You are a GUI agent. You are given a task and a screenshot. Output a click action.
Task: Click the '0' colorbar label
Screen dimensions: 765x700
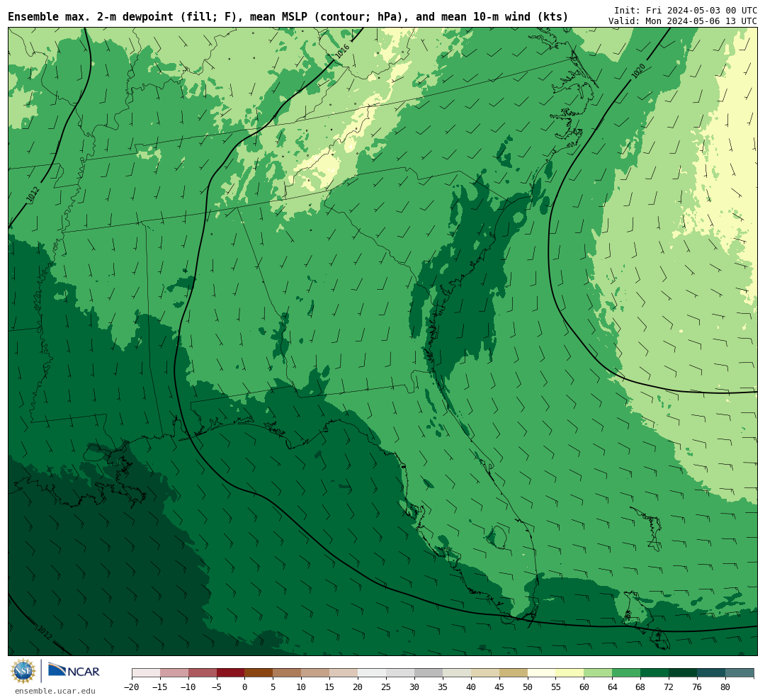[245, 687]
